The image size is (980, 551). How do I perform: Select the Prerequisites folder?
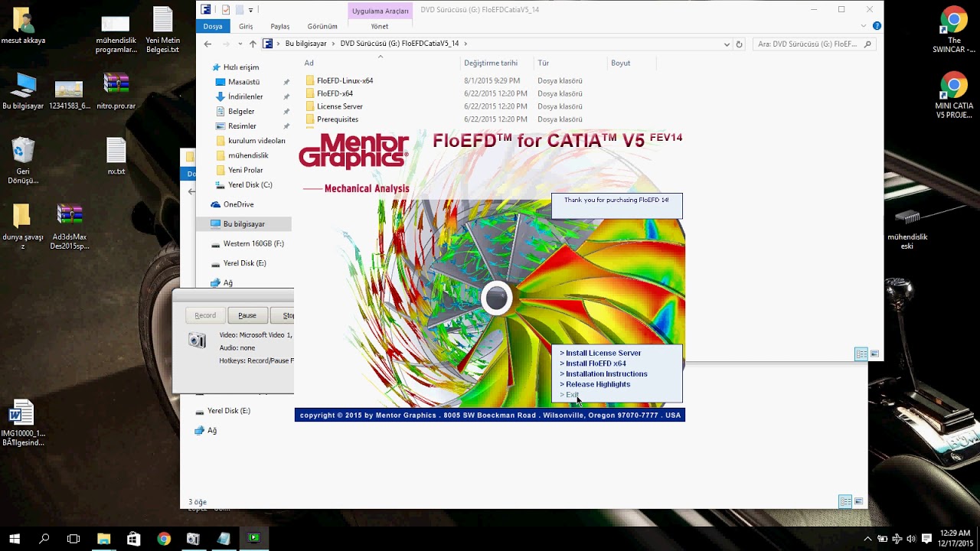pyautogui.click(x=337, y=119)
